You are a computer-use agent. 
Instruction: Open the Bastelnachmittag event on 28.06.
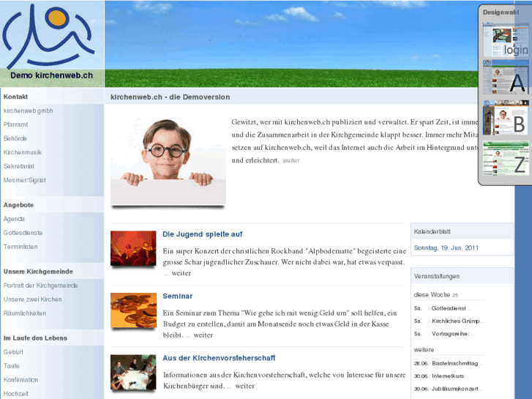coord(457,363)
